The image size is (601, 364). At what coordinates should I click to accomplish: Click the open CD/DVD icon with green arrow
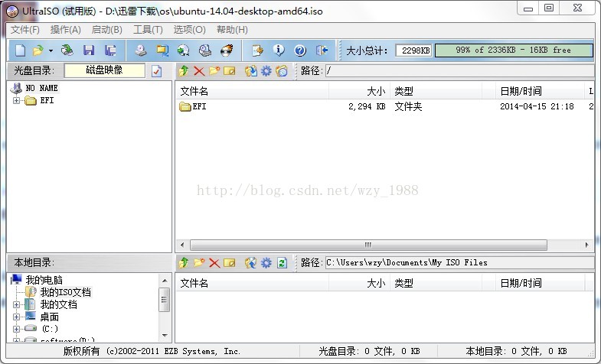coord(67,50)
